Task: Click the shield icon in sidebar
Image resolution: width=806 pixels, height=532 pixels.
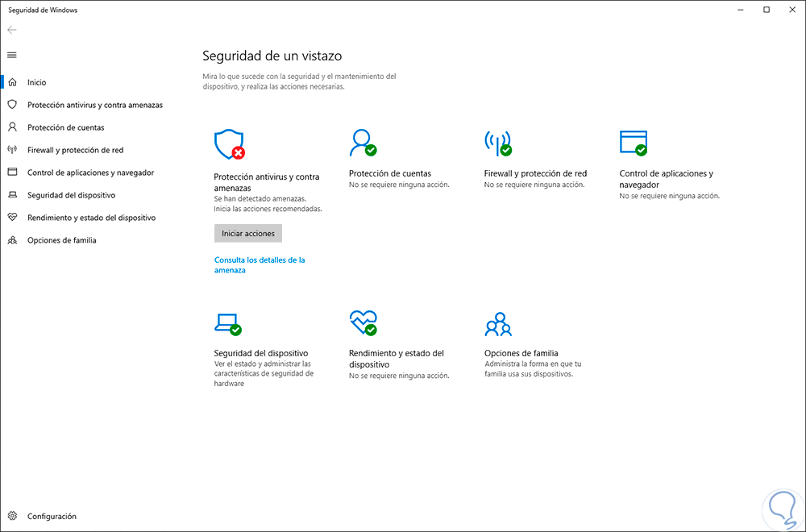Action: point(12,104)
